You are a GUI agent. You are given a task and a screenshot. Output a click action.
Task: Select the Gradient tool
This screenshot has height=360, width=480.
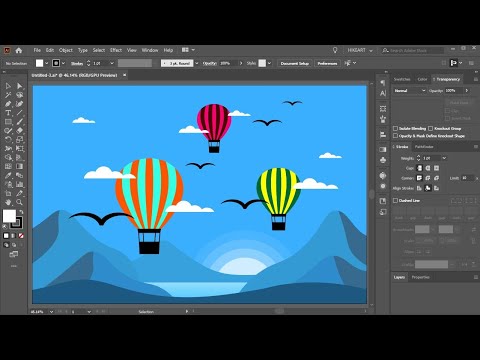(x=19, y=166)
